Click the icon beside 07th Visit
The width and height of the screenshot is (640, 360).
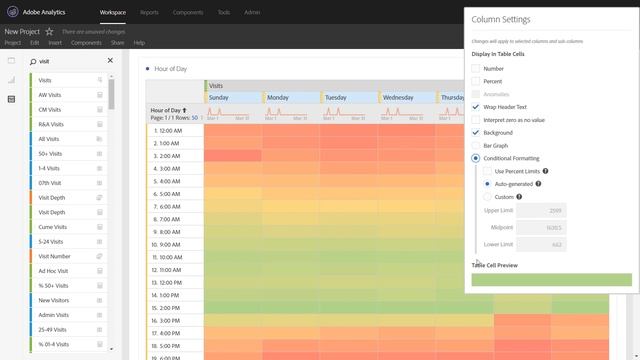tap(100, 183)
